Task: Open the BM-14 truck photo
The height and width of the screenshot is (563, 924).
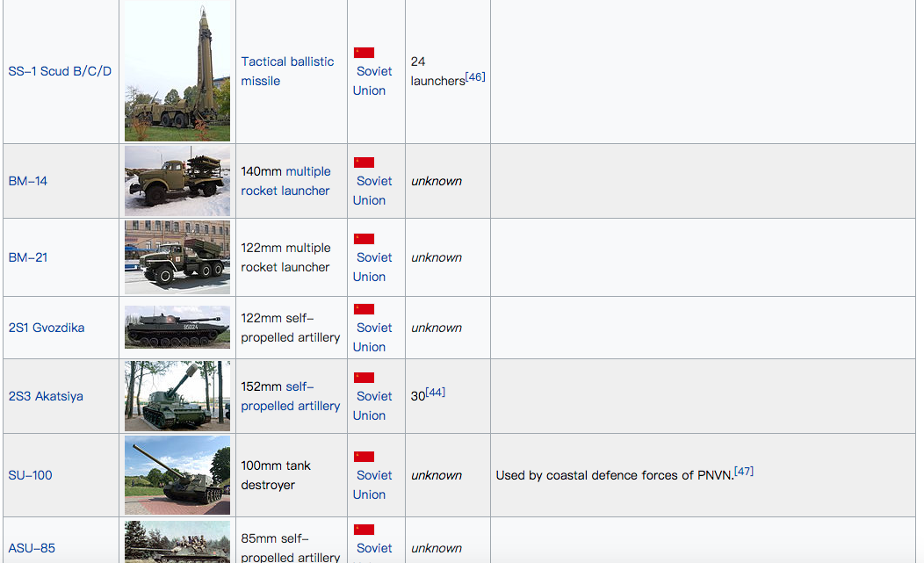Action: [177, 181]
